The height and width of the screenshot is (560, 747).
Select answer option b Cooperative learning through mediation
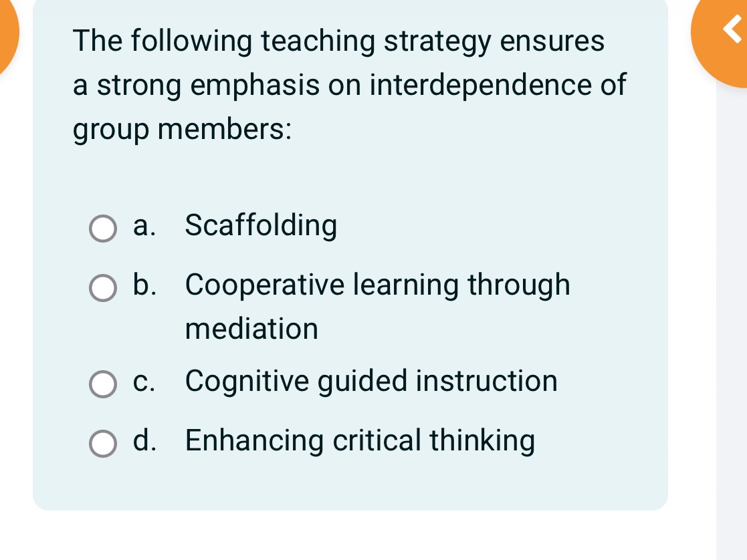[102, 288]
